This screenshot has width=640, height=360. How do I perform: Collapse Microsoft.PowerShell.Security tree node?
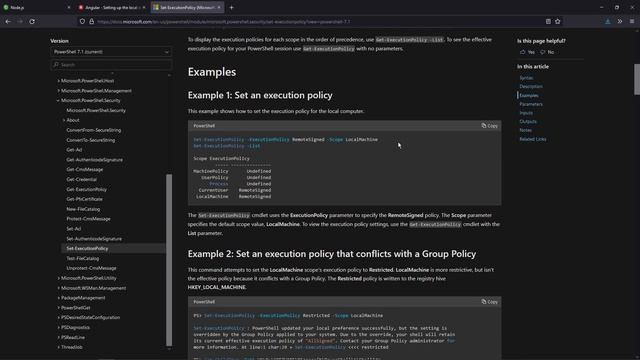coord(58,100)
